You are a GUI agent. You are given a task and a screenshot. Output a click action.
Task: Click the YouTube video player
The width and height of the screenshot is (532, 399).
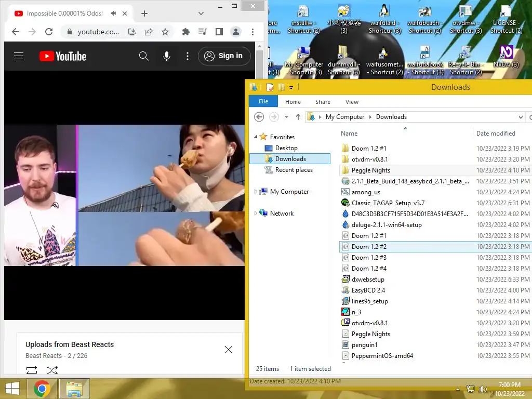[x=124, y=195]
